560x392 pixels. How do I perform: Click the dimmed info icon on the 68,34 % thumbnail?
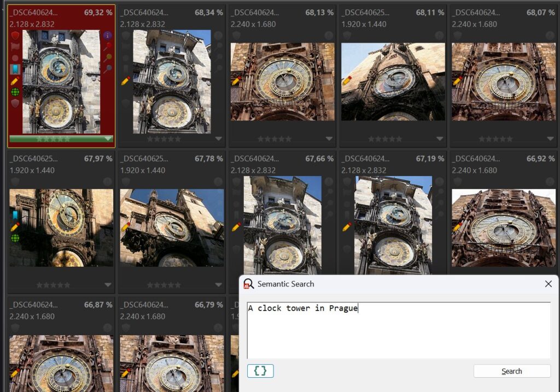[x=218, y=36]
